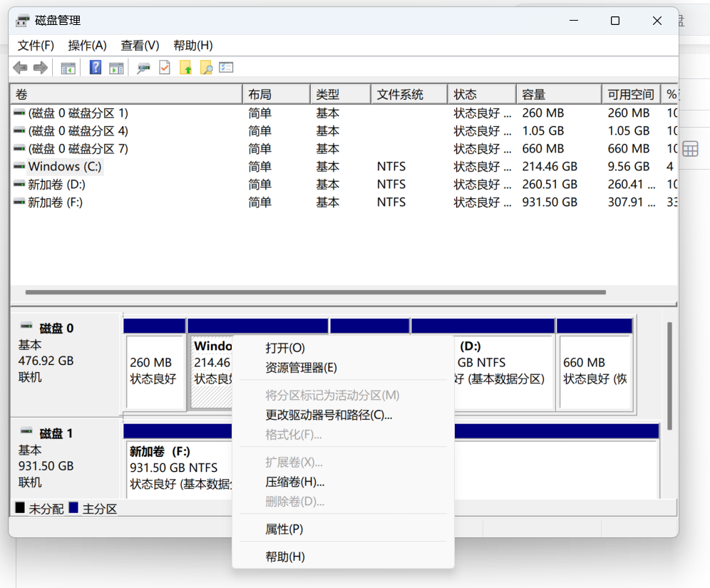Click the Forward arrow in the toolbar
Image resolution: width=710 pixels, height=588 pixels.
point(41,68)
